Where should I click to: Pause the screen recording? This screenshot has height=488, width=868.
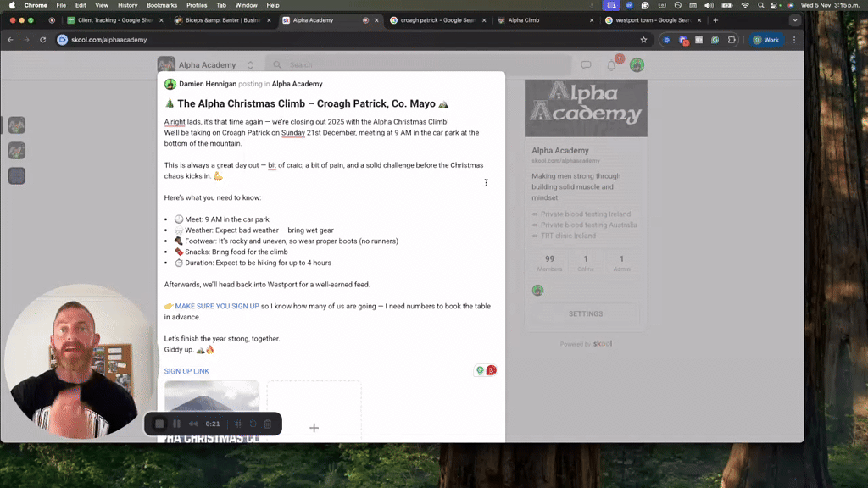(x=176, y=424)
